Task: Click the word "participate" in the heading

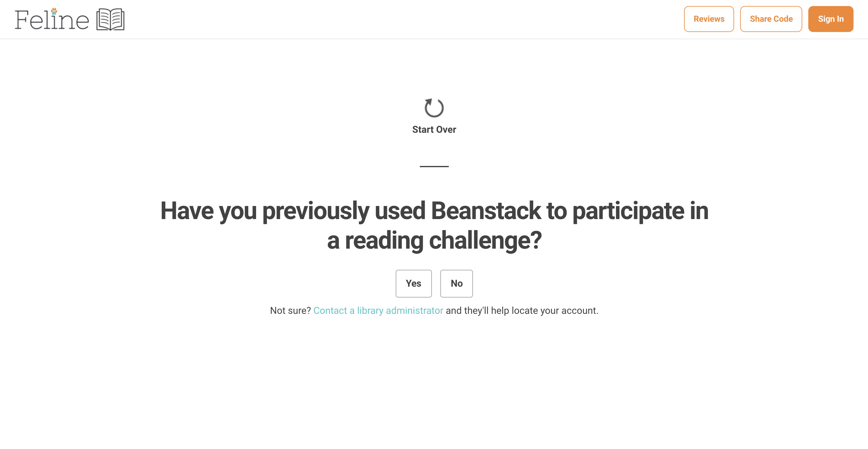Action: pyautogui.click(x=628, y=212)
